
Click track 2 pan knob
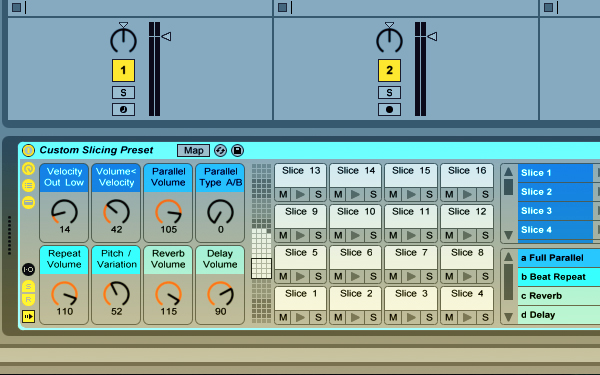pyautogui.click(x=389, y=40)
